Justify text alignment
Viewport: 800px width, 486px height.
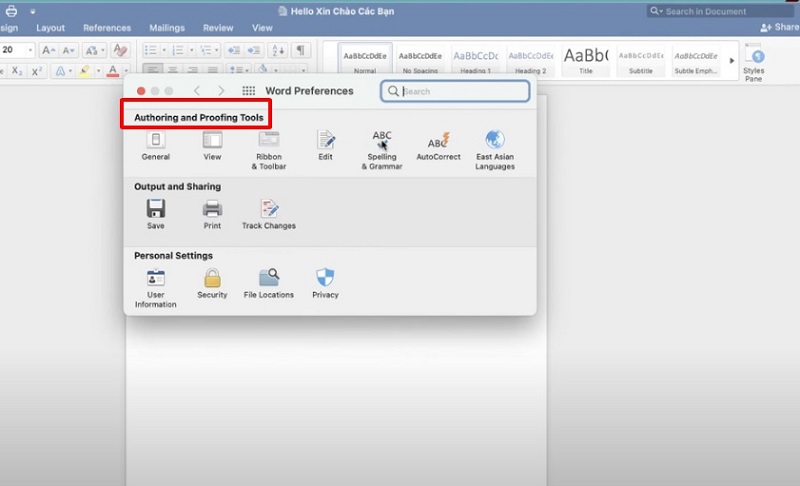pyautogui.click(x=212, y=70)
